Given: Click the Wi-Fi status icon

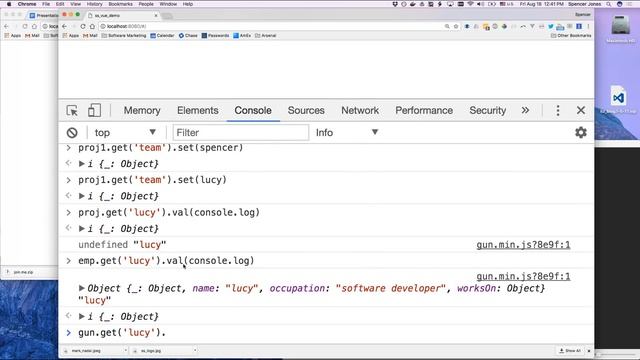Looking at the screenshot, I should click(470, 4).
